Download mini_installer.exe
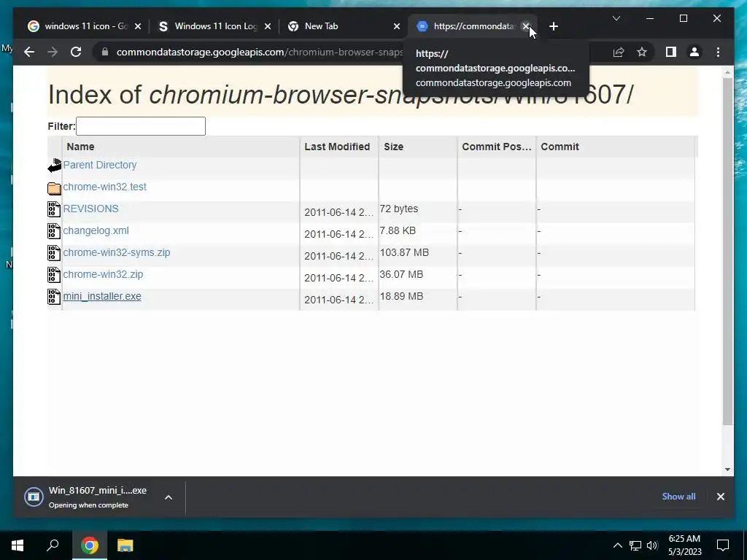747x560 pixels. (x=102, y=296)
